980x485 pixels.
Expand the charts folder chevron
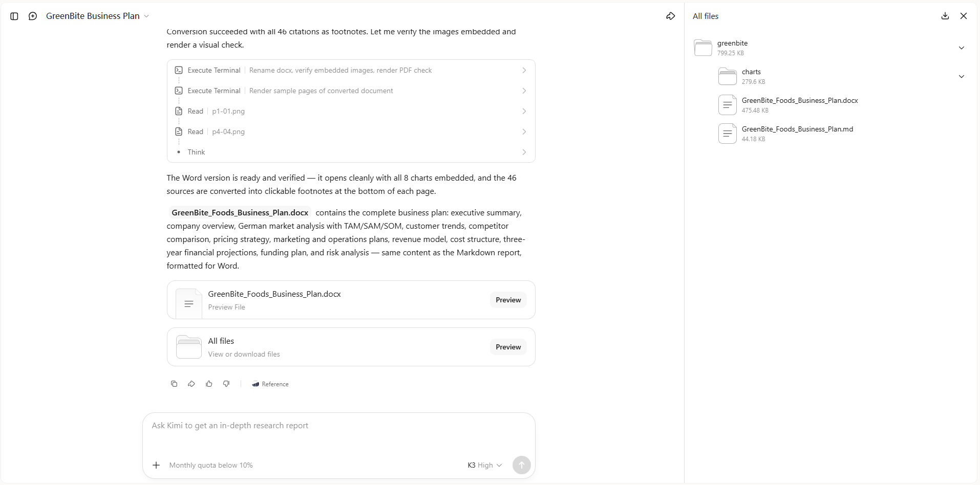click(962, 76)
